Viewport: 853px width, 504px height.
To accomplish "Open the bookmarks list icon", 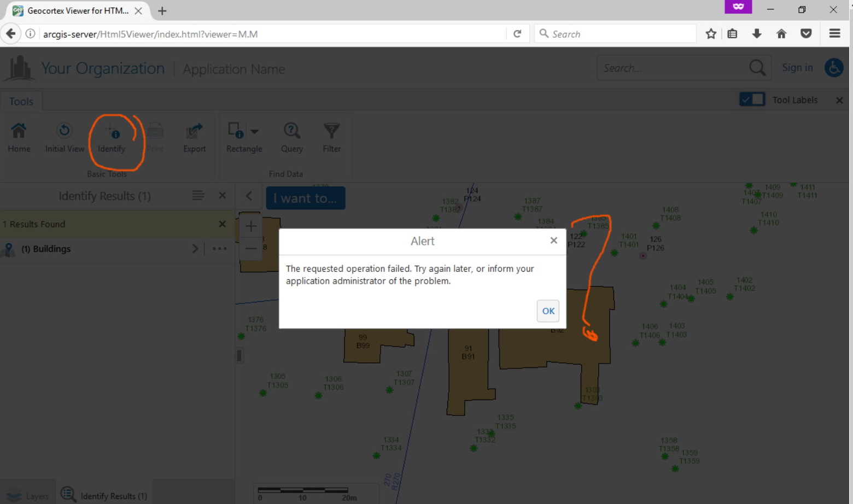I will coord(732,34).
